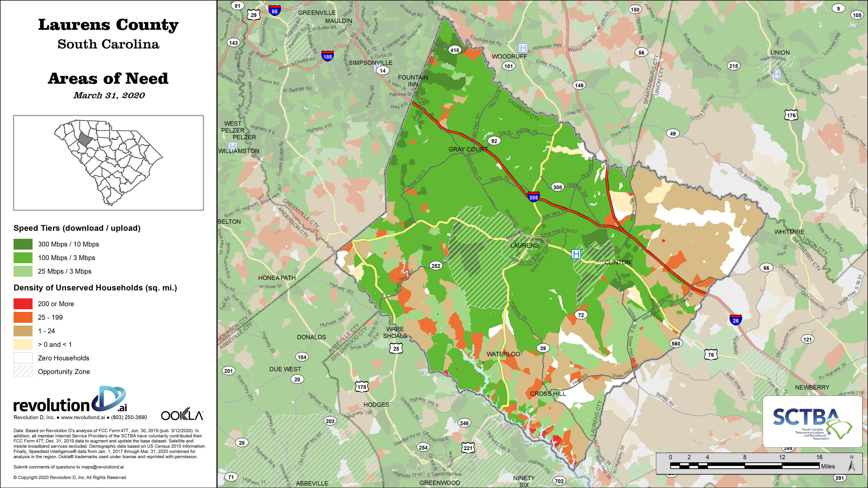Click the Highway 418 oval marker
The image size is (868, 488).
click(x=455, y=50)
